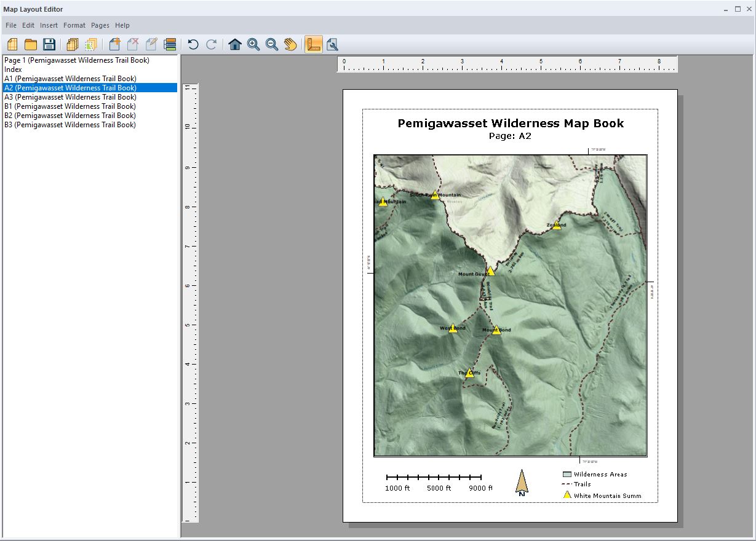Click the White Mountain Summits legend triangle

[x=567, y=495]
